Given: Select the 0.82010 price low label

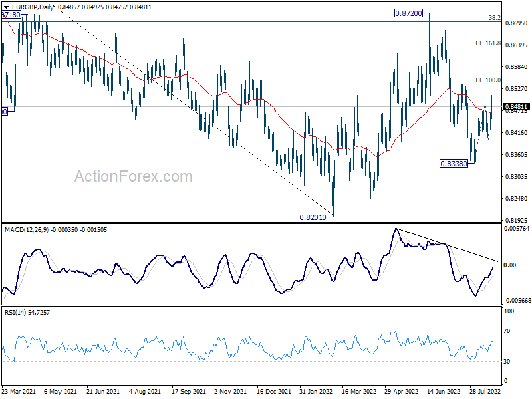Looking at the screenshot, I should 313,217.
